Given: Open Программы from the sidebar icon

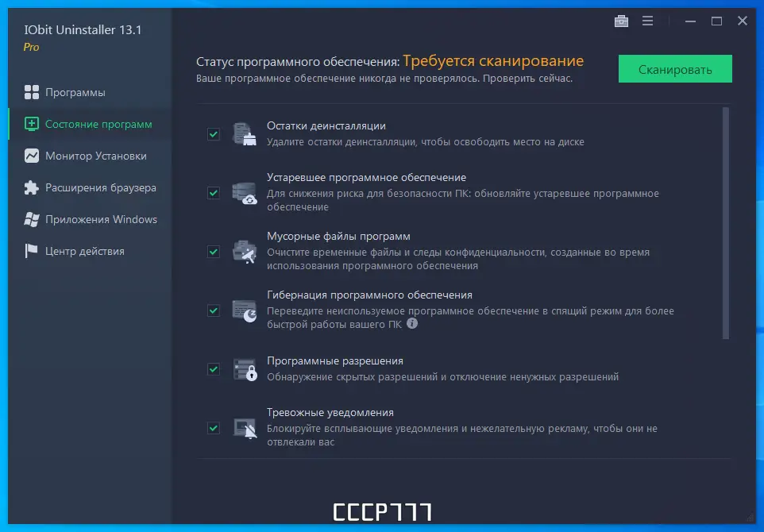Looking at the screenshot, I should [30, 92].
